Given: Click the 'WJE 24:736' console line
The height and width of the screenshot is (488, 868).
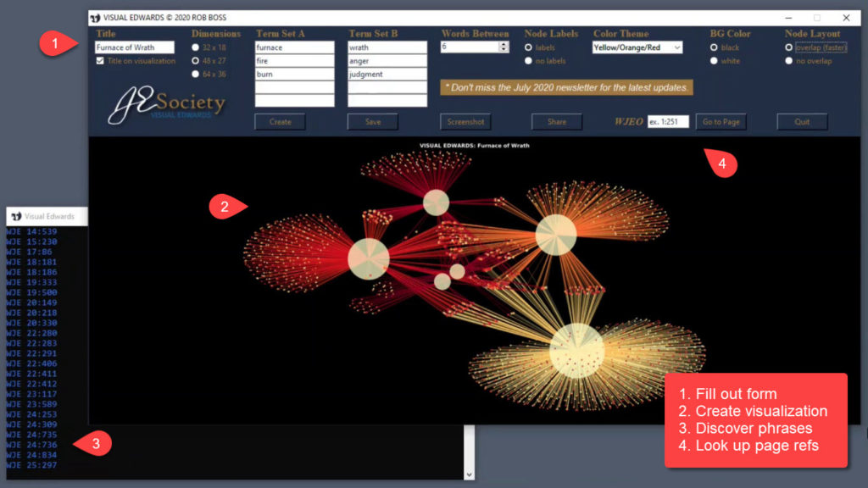Looking at the screenshot, I should [31, 445].
